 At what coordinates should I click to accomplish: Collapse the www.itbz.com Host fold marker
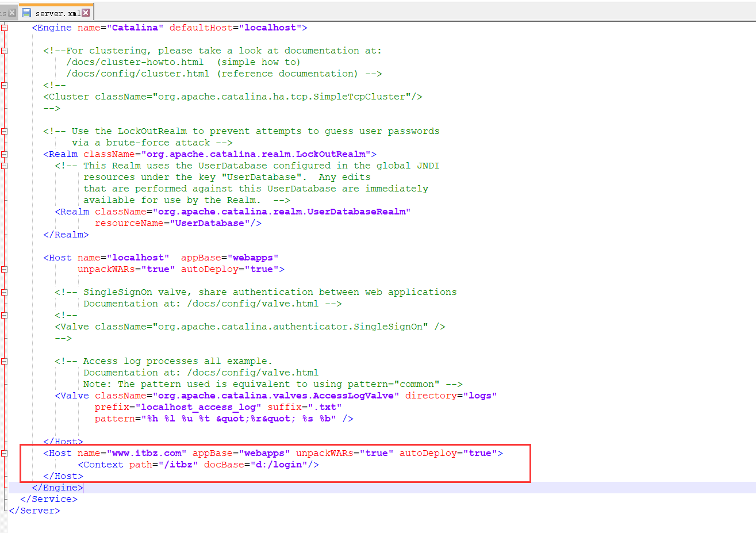pos(4,453)
